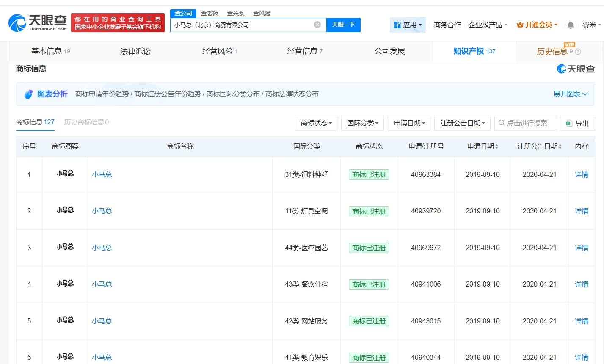The image size is (604, 364).
Task: Click the red 商业查询工具 banner
Action: 118,23
